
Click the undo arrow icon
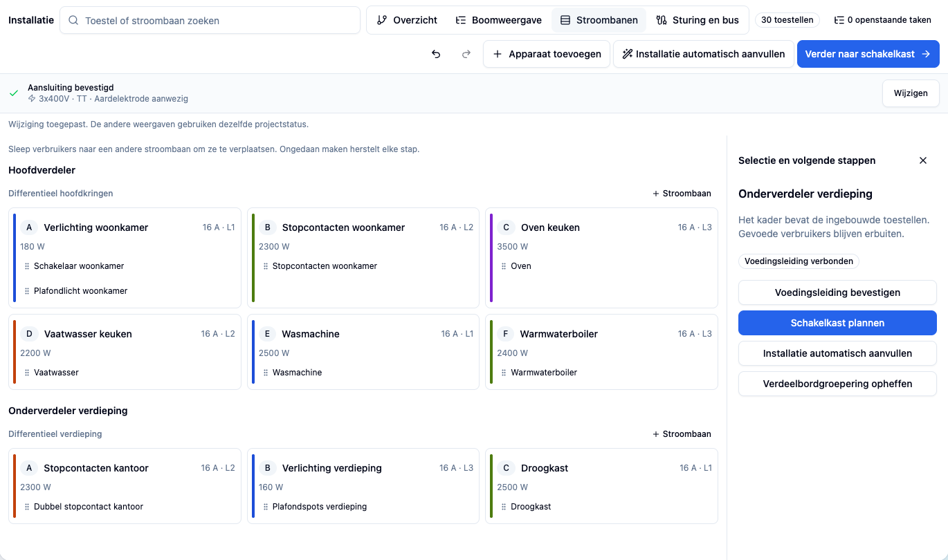[x=436, y=54]
